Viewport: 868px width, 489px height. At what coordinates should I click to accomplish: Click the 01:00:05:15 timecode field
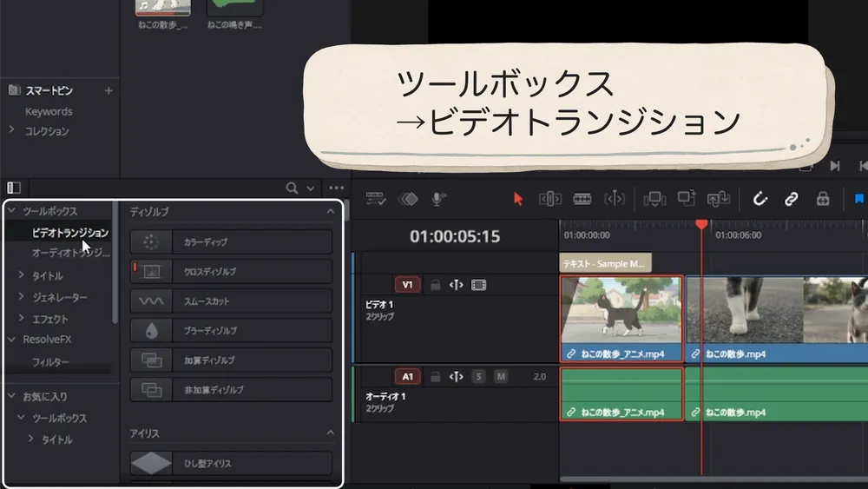point(455,236)
